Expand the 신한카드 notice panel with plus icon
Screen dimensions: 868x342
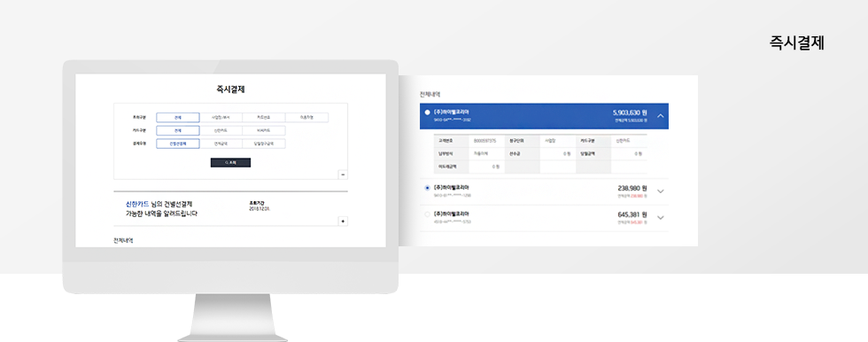pos(343,222)
